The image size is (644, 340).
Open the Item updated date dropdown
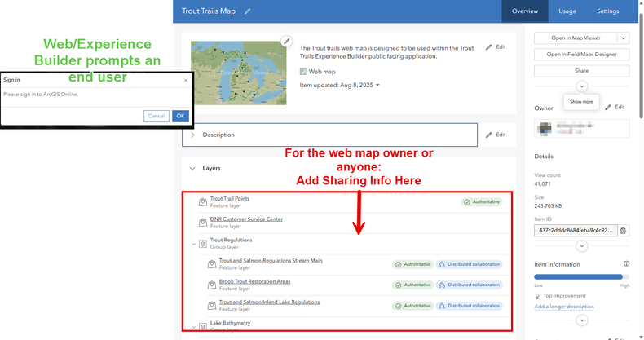click(377, 86)
